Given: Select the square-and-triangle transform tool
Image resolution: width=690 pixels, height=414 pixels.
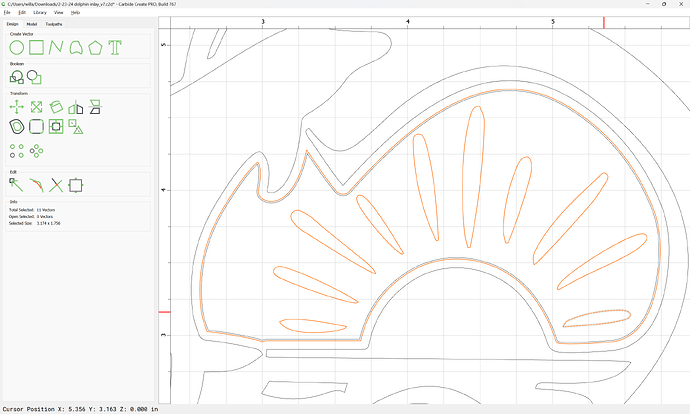Looking at the screenshot, I should (x=76, y=127).
